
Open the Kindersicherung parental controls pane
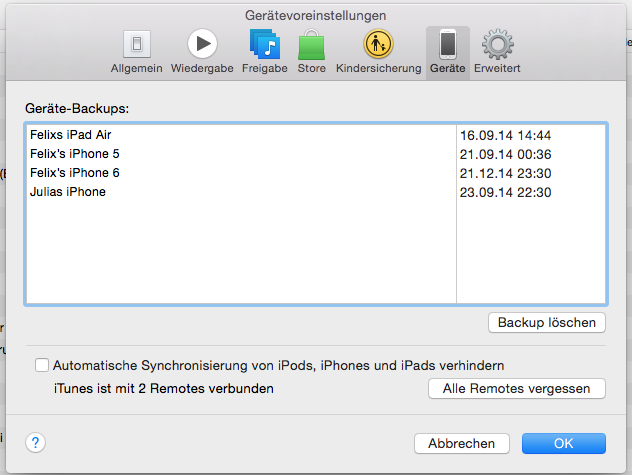(x=378, y=52)
